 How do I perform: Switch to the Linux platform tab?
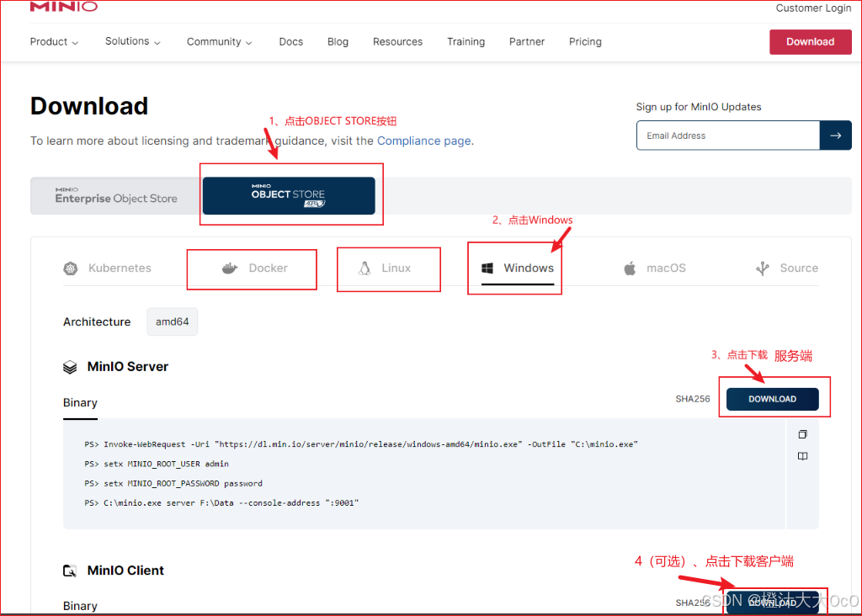[385, 268]
